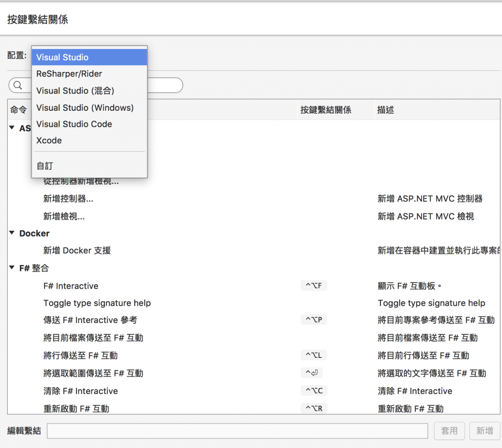Click F# 整合 group label

34,268
